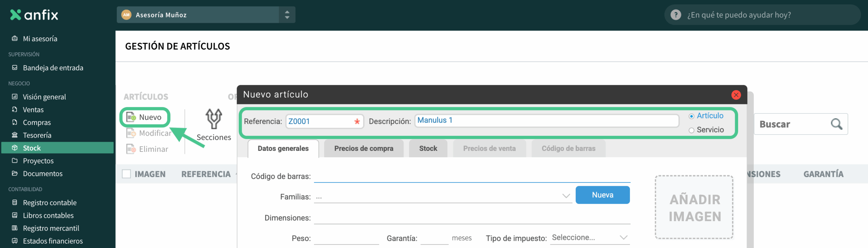Click the search magnifier icon

click(x=836, y=124)
